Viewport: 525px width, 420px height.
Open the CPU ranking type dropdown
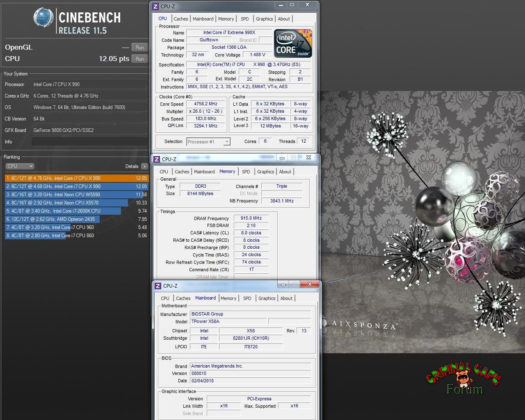[20, 166]
